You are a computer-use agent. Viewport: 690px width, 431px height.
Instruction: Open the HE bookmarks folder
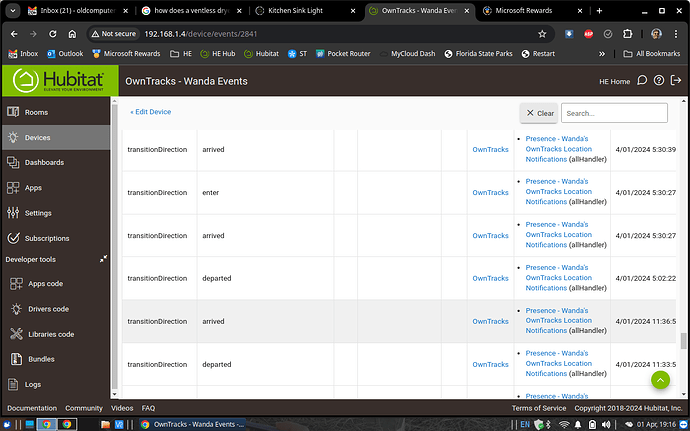tap(181, 54)
